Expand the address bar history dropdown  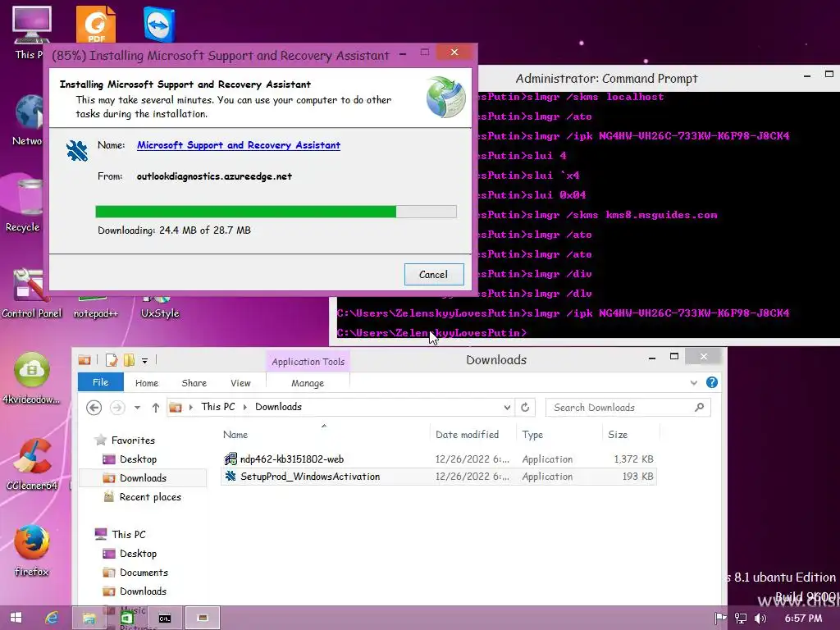pos(507,408)
